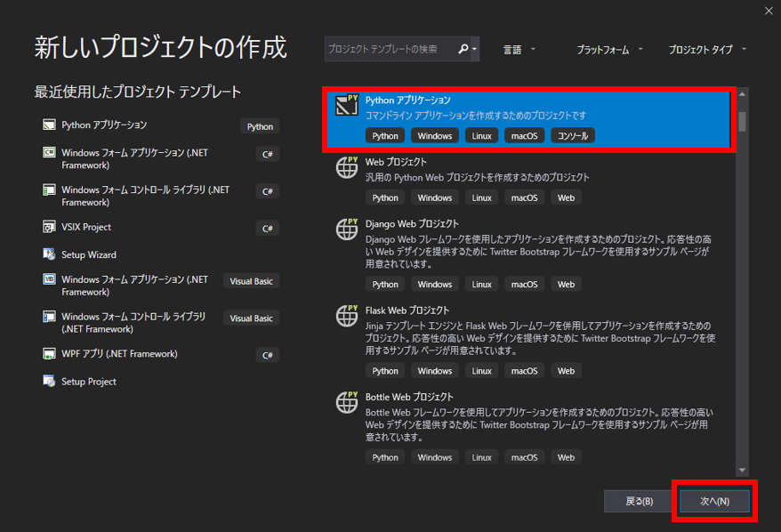
Task: Click the 次へ(N) button
Action: pyautogui.click(x=715, y=501)
